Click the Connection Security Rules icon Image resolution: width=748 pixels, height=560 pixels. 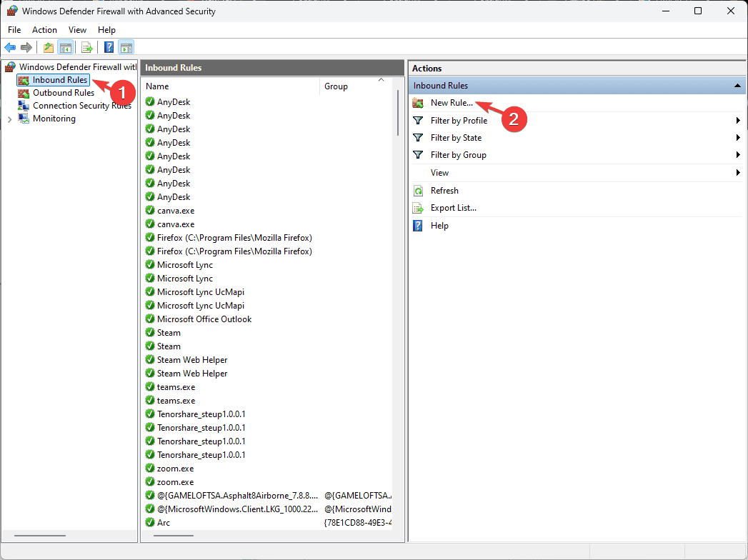(x=24, y=106)
